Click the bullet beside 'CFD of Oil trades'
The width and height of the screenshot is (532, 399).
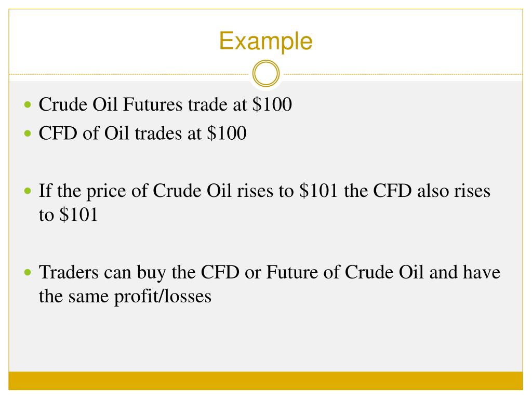28,133
